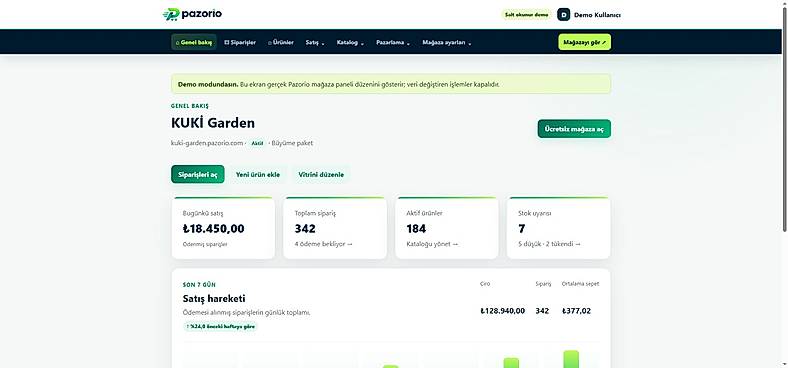This screenshot has height=368, width=788.
Task: Open Ürünler in the navigation bar
Action: click(281, 42)
